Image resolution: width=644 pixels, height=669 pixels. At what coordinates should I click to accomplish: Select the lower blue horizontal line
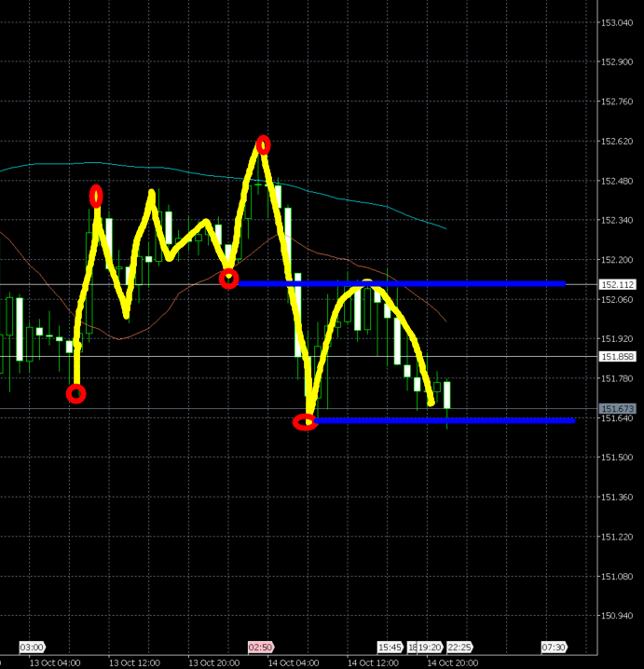click(x=447, y=420)
